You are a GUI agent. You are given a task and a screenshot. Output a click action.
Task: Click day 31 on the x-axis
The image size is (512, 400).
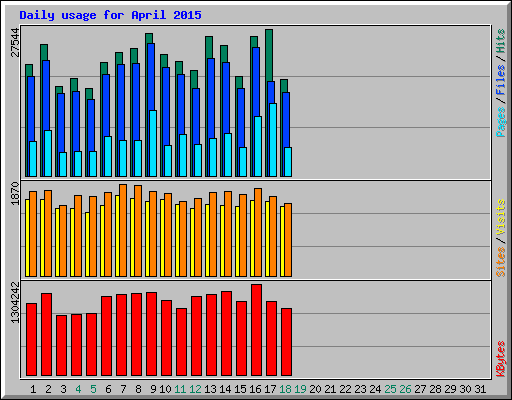(480, 389)
